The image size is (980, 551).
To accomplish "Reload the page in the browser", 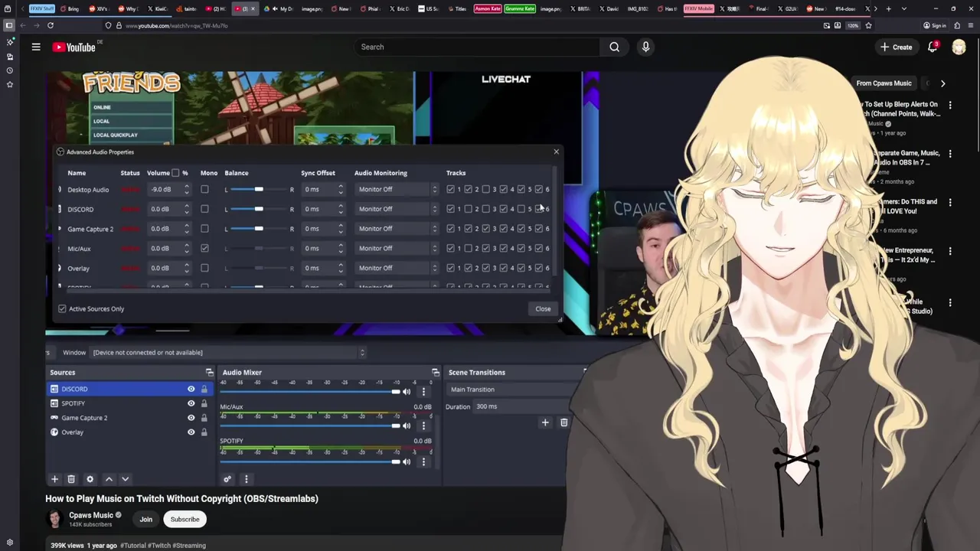I will (x=51, y=25).
